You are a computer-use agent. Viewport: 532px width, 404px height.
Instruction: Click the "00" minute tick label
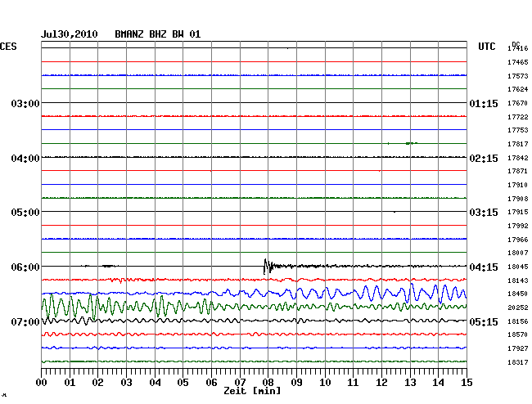click(x=42, y=383)
